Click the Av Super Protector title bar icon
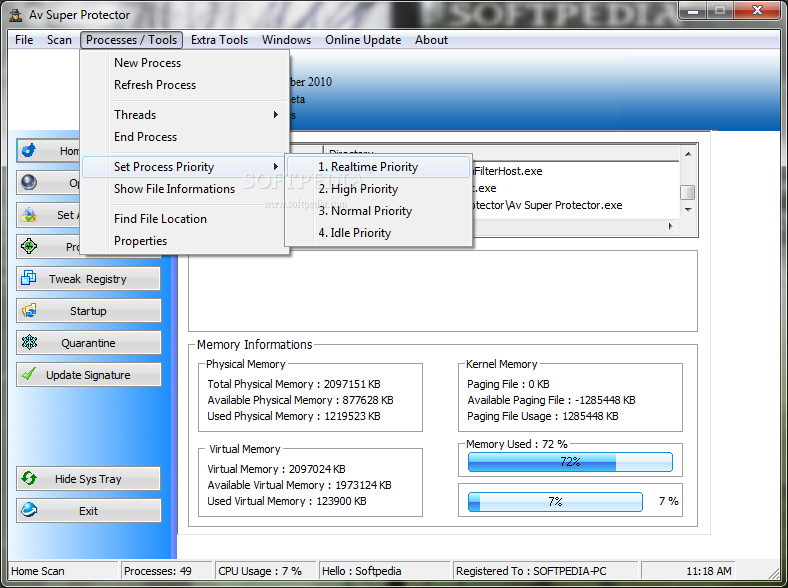 pos(16,15)
